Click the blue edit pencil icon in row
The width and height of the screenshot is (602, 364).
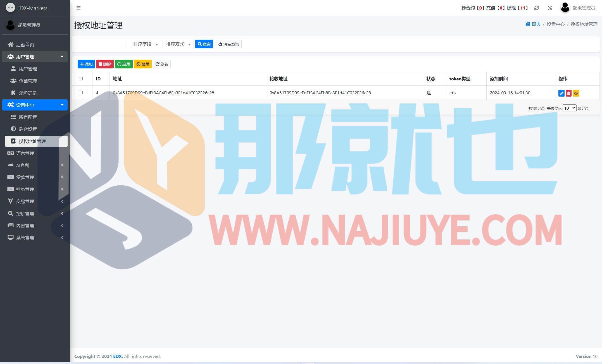(561, 93)
